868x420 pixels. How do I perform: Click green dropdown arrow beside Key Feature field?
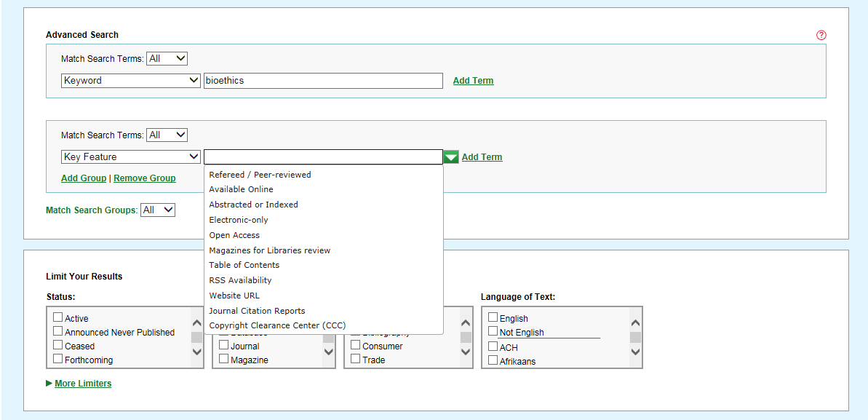[x=451, y=157]
